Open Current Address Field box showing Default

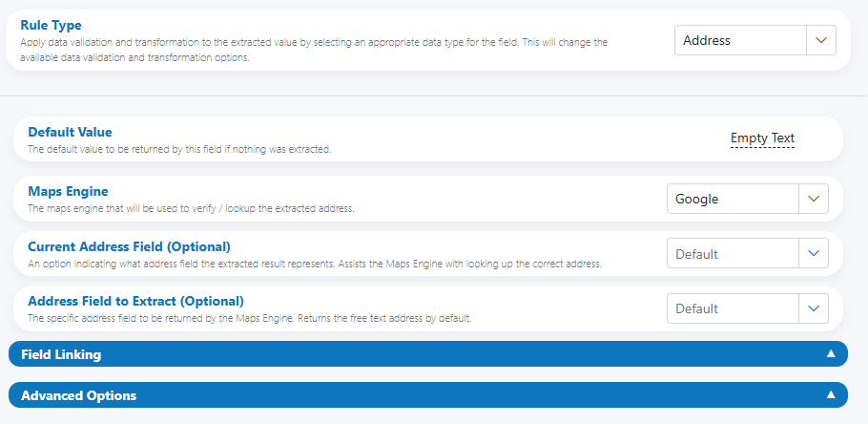click(x=747, y=253)
